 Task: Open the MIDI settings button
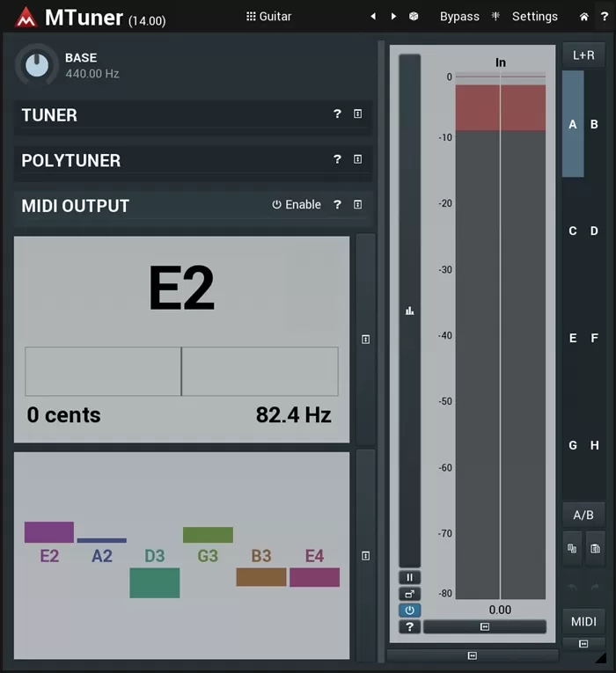pos(583,621)
